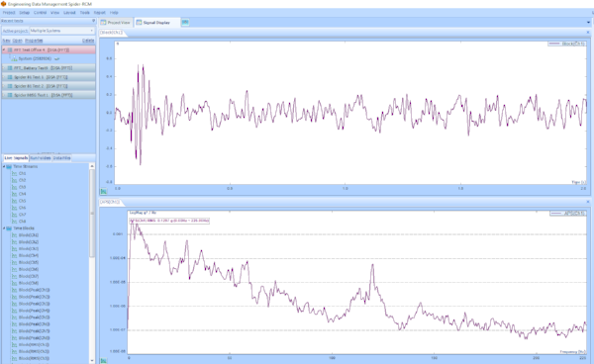Viewport: 594px width, 364px height.
Task: Click the New project link
Action: pyautogui.click(x=7, y=41)
